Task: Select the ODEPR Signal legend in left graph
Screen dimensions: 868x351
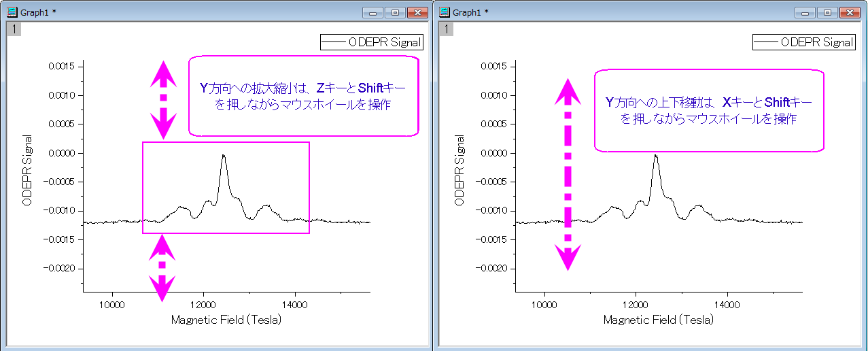Action: 372,42
